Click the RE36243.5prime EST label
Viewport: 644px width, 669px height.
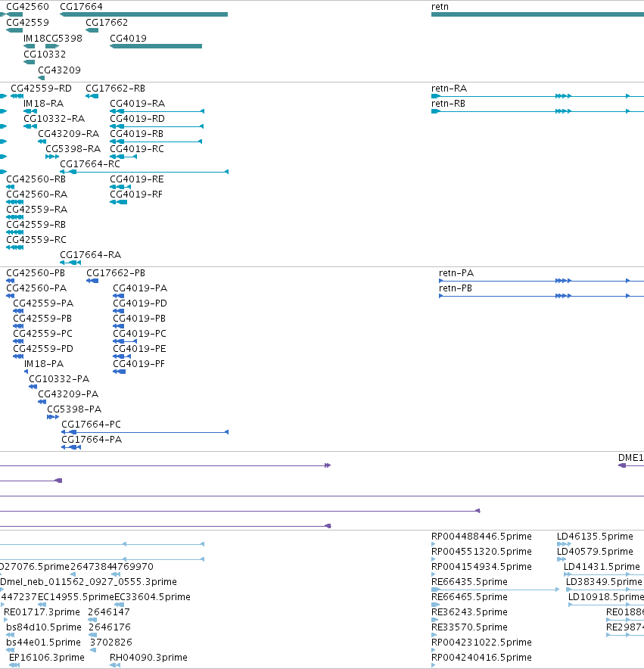(x=469, y=613)
